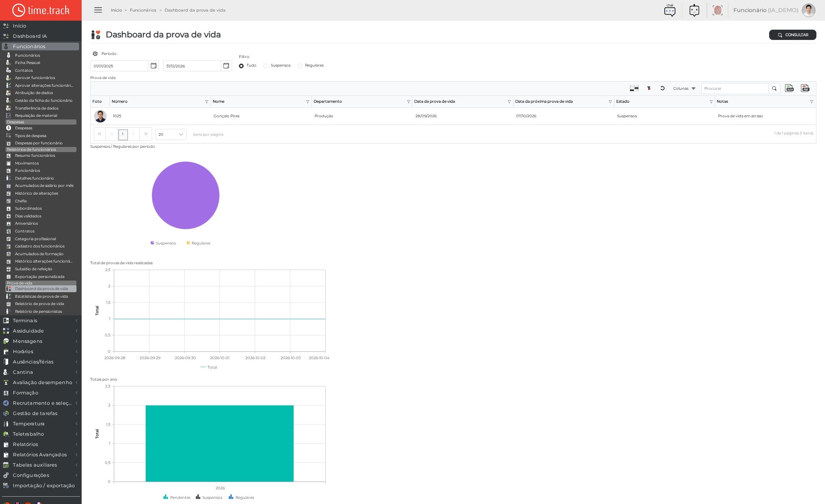Image resolution: width=825 pixels, height=504 pixels.
Task: Open items per page dropdown
Action: coord(171,134)
